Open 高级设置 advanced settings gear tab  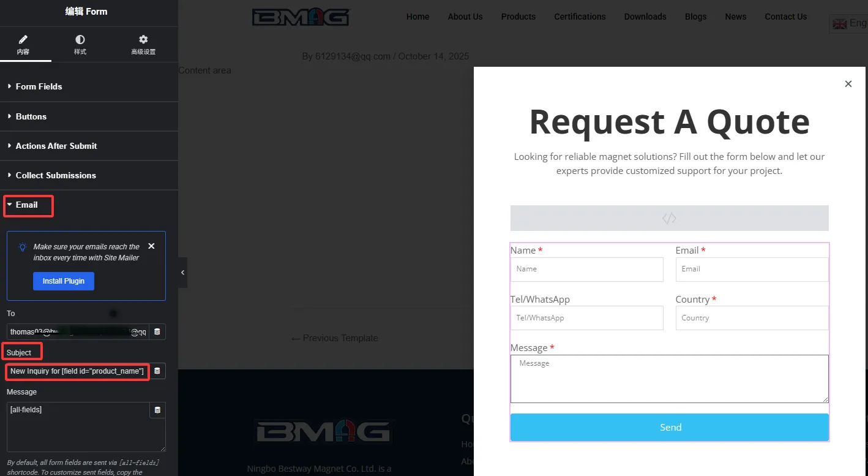point(143,45)
